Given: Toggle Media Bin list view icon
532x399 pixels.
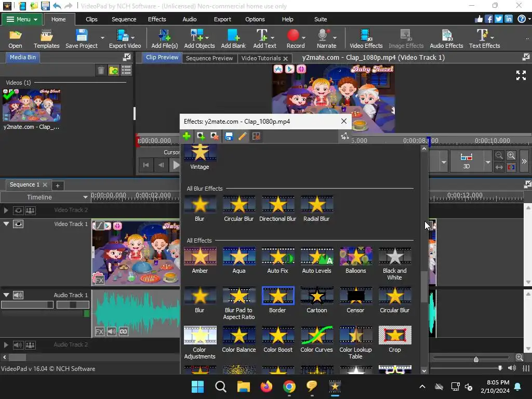Looking at the screenshot, I should [x=126, y=70].
